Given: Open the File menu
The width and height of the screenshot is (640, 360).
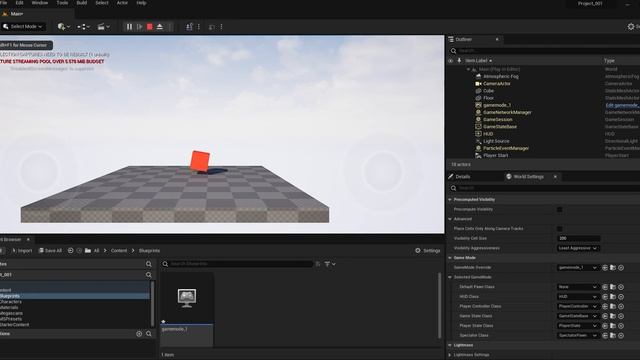Looking at the screenshot, I should 4,3.
